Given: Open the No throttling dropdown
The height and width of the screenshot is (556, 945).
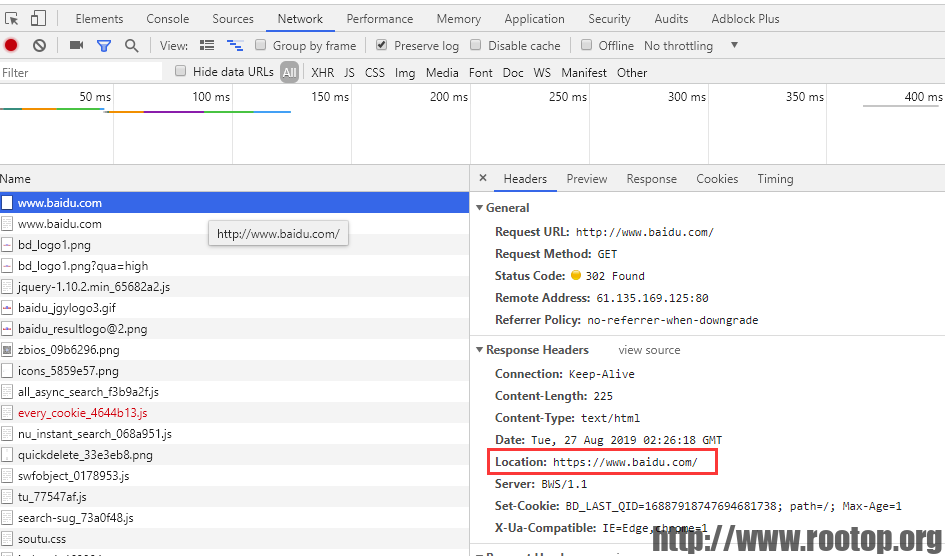Looking at the screenshot, I should click(x=691, y=46).
